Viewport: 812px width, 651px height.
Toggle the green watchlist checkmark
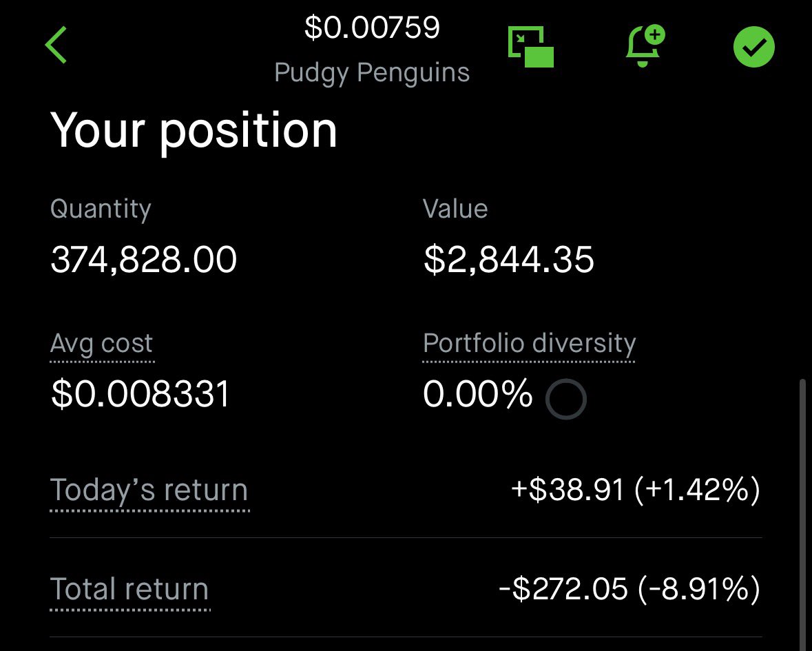[754, 47]
